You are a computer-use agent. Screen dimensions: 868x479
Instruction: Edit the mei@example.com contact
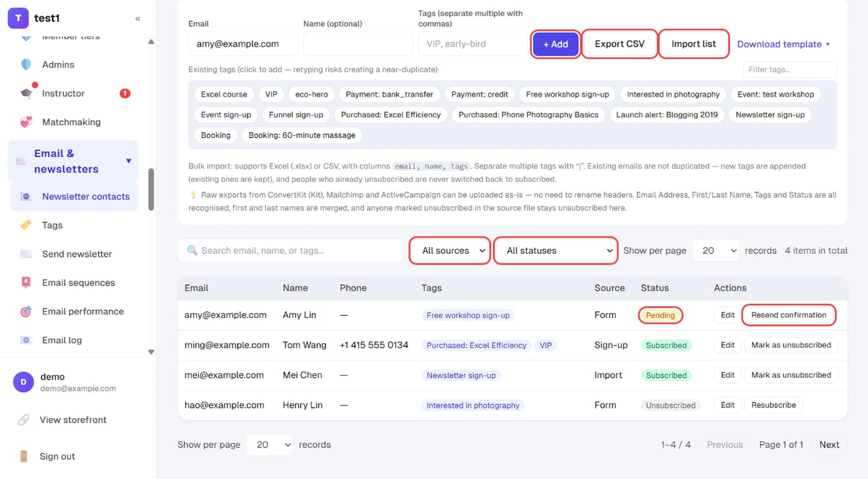click(727, 375)
